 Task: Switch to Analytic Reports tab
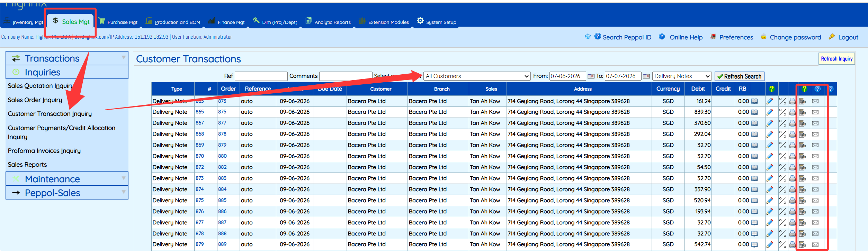(x=328, y=22)
